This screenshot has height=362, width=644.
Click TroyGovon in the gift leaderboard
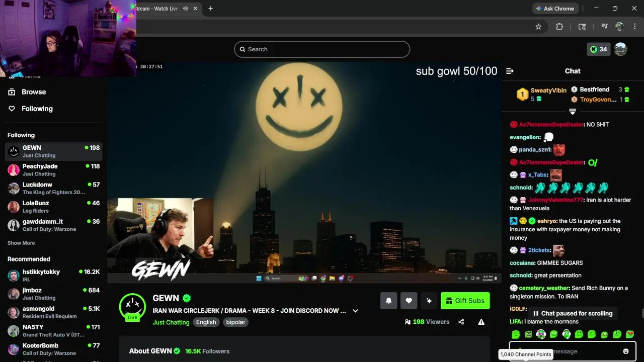[x=598, y=100]
